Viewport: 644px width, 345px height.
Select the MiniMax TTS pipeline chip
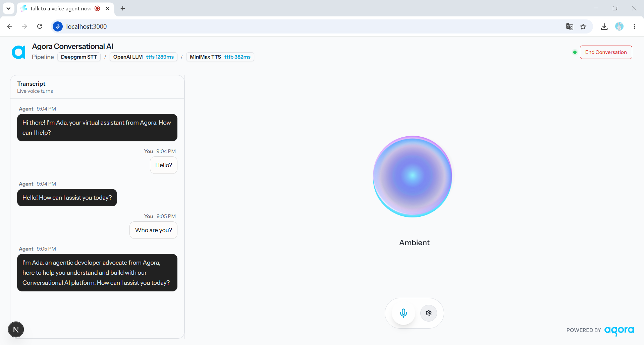click(220, 57)
